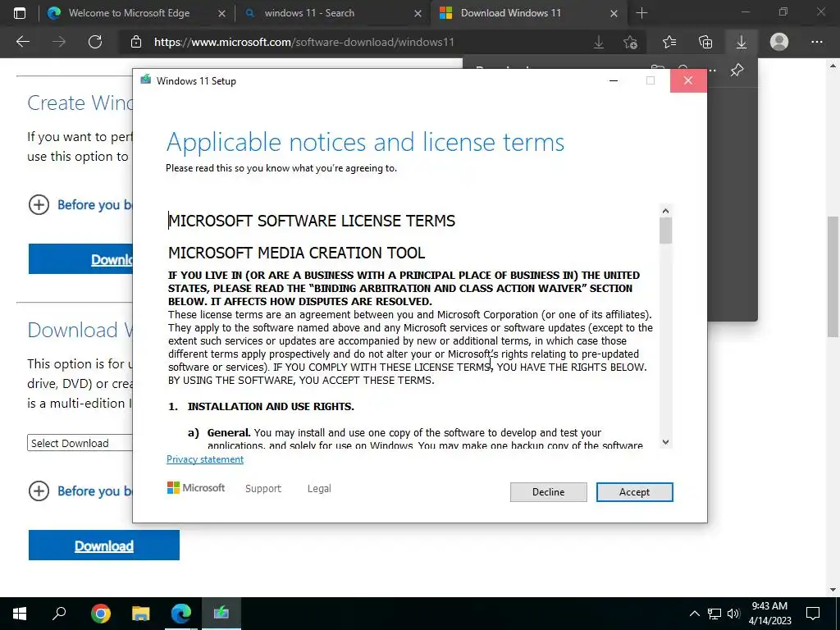Close the Windows 11 Setup dialog
Screen dimensions: 840x630
click(x=688, y=80)
